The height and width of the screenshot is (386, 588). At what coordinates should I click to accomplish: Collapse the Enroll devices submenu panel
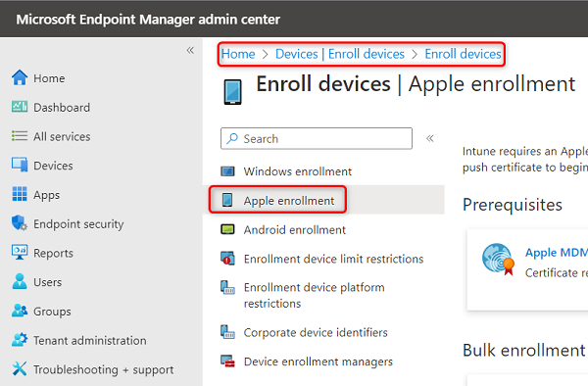pyautogui.click(x=430, y=138)
